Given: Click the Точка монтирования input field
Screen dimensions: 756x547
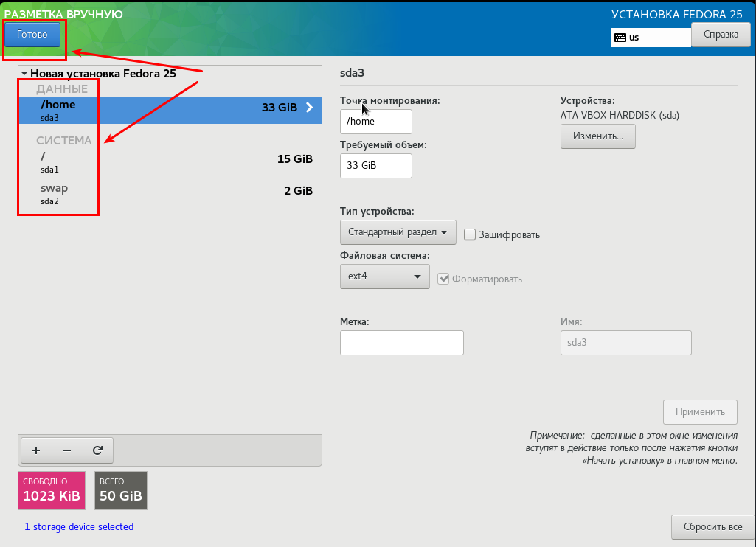Looking at the screenshot, I should coord(376,122).
